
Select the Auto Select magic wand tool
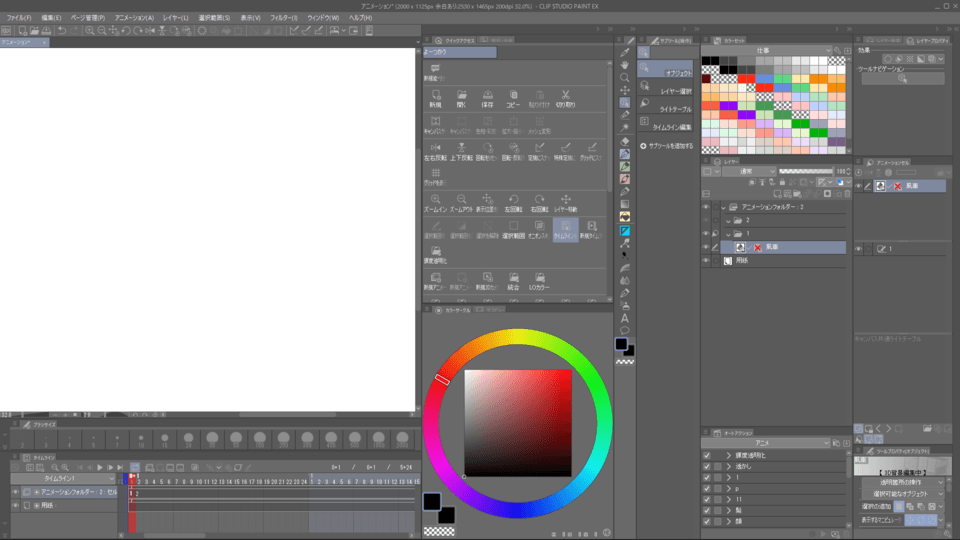(624, 128)
